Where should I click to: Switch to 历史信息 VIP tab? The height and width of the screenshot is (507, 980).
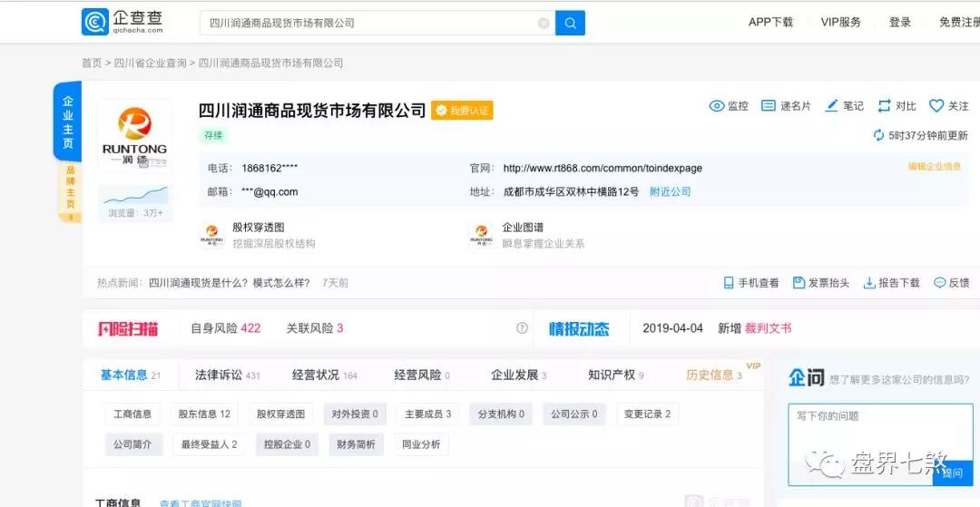tap(714, 375)
